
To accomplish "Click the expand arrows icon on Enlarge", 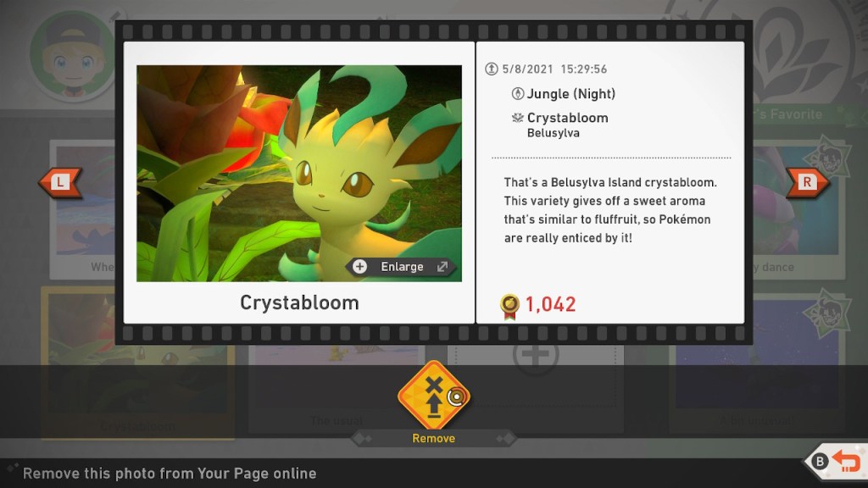I will point(442,267).
